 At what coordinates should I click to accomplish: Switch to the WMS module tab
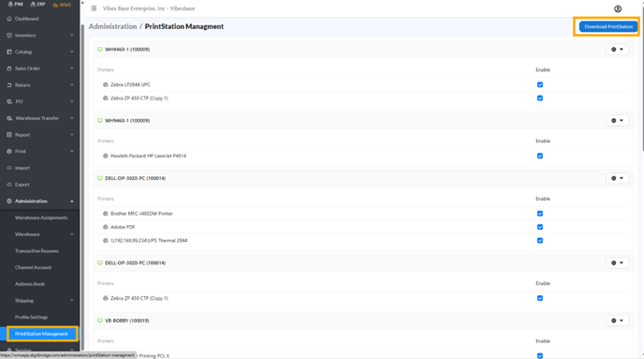click(x=62, y=5)
